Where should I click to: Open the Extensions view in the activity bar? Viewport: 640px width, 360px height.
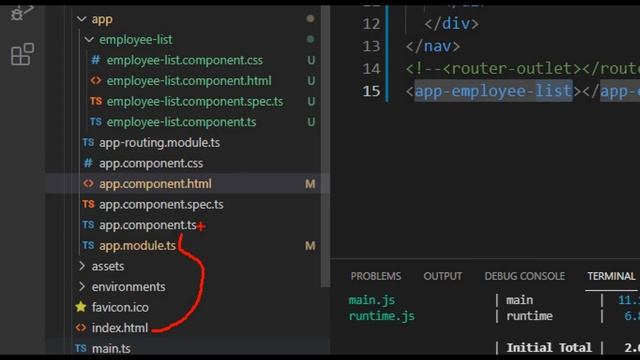(x=22, y=54)
